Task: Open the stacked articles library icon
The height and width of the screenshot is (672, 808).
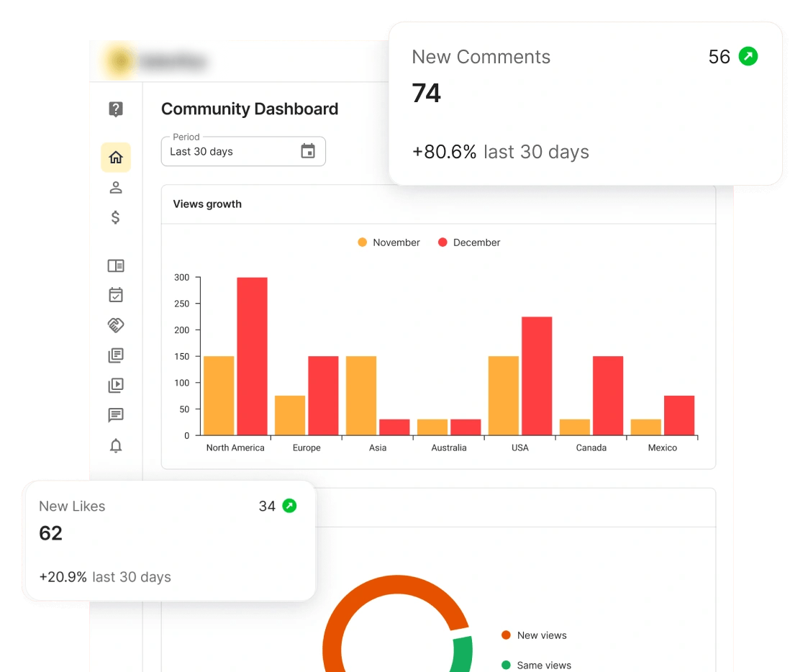Action: (x=116, y=355)
